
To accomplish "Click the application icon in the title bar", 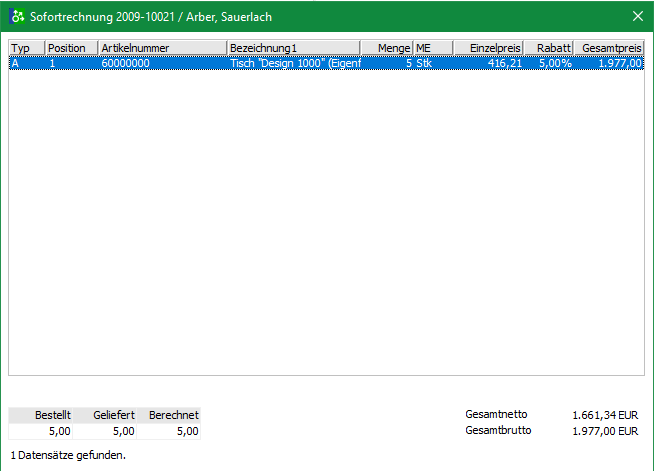I will coord(17,16).
